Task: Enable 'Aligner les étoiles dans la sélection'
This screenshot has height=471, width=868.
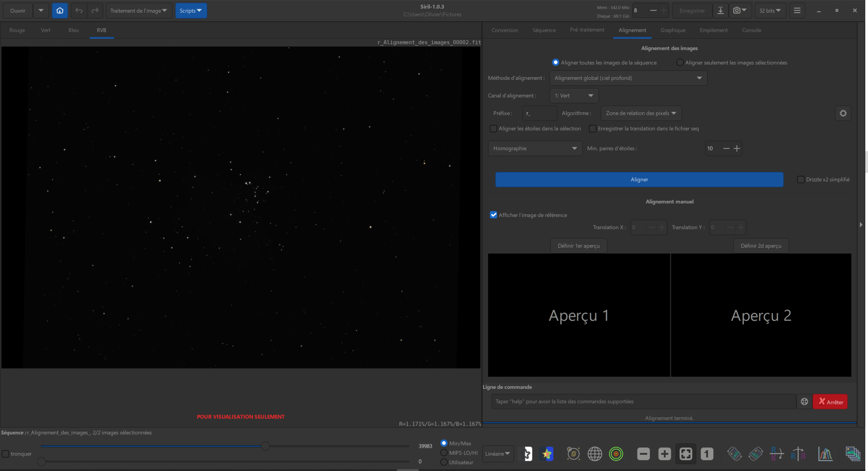Action: pos(535,129)
